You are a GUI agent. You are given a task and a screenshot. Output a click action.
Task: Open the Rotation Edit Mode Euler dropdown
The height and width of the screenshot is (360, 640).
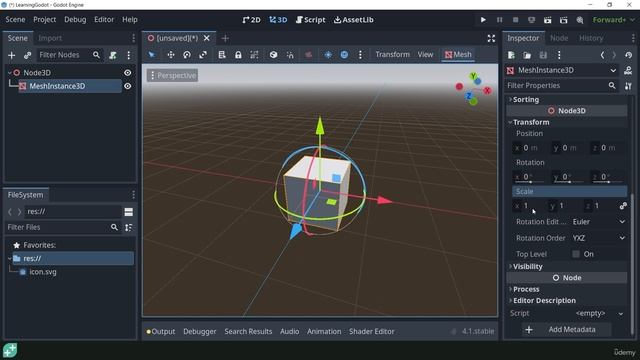[598, 222]
